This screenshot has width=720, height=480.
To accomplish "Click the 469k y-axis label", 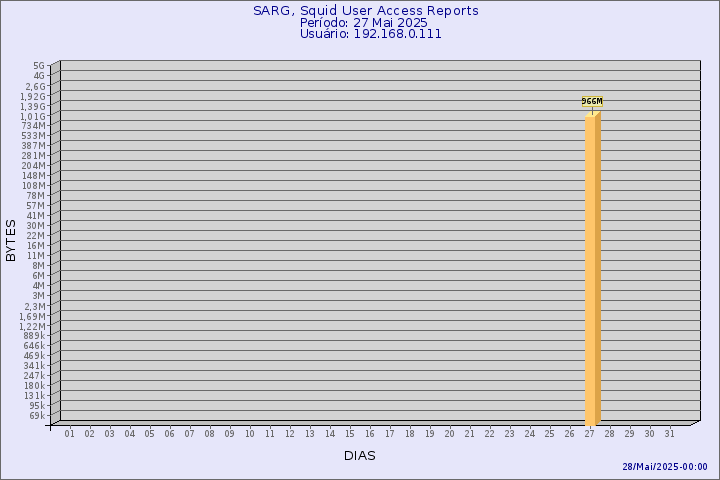I will [34, 356].
